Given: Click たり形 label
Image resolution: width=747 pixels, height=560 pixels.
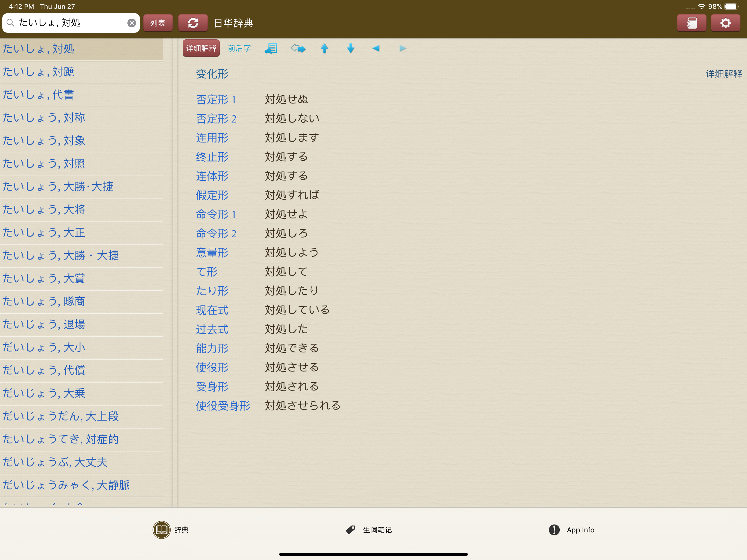Looking at the screenshot, I should tap(212, 291).
